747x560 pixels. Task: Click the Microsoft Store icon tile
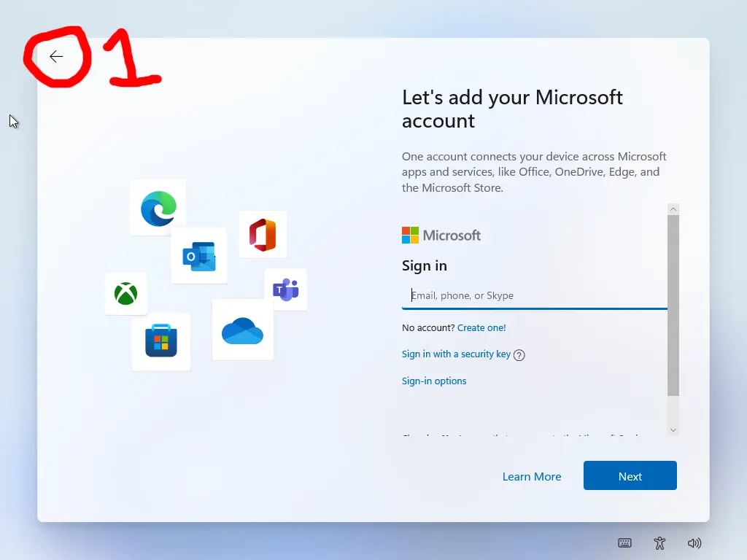[161, 341]
